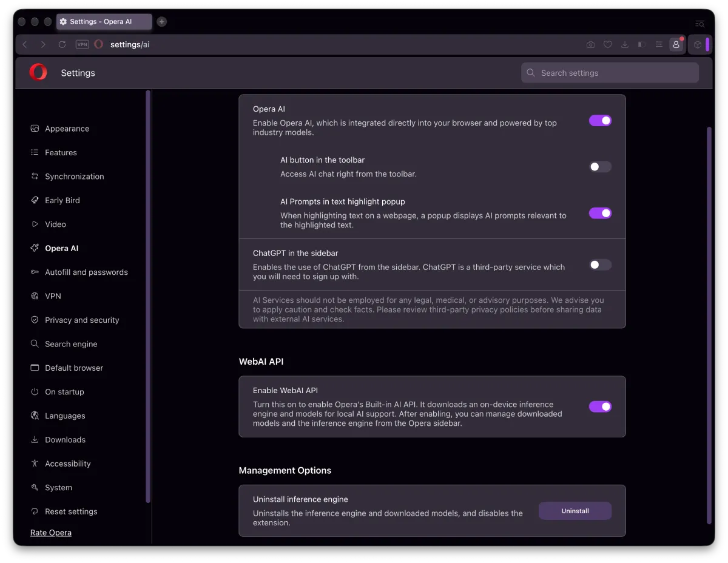Viewport: 728px width, 563px height.
Task: Click the purple sidebar strip by extensions icon
Action: (707, 44)
